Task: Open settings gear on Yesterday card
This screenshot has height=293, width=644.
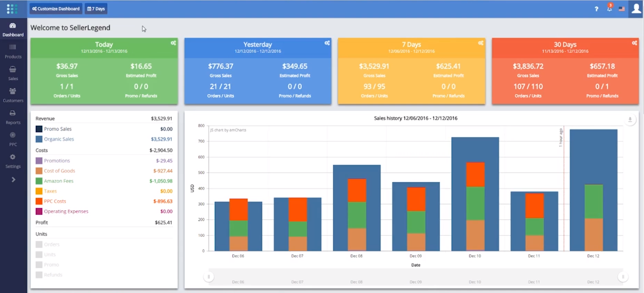Action: click(x=327, y=43)
